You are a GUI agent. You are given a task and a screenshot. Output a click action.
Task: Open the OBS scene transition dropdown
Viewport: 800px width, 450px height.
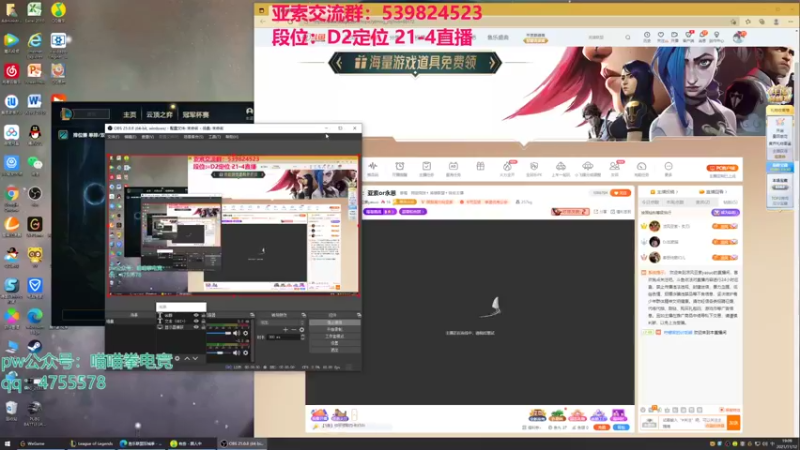point(281,322)
